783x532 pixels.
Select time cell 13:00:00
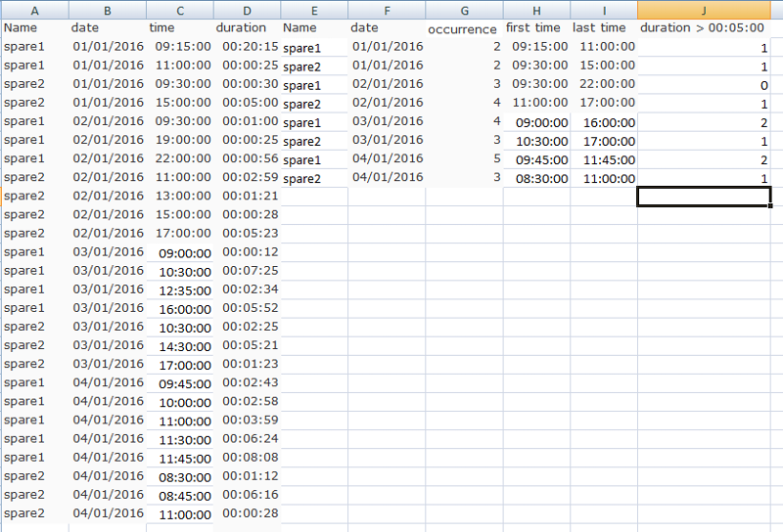[180, 197]
